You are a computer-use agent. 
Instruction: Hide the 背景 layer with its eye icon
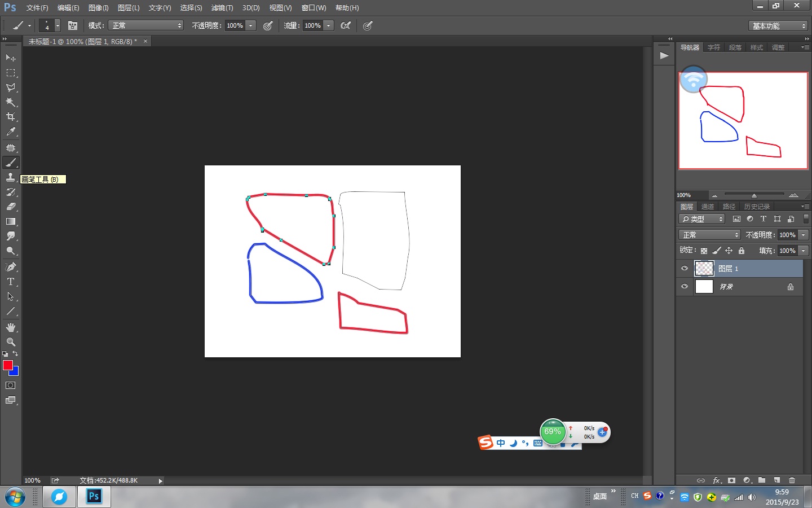coord(685,287)
